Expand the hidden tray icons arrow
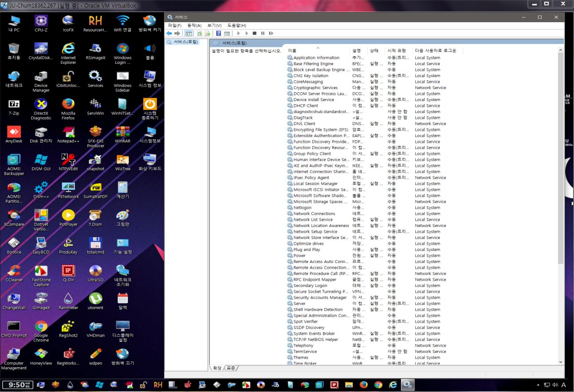This screenshot has width=574, height=392. coord(539,385)
